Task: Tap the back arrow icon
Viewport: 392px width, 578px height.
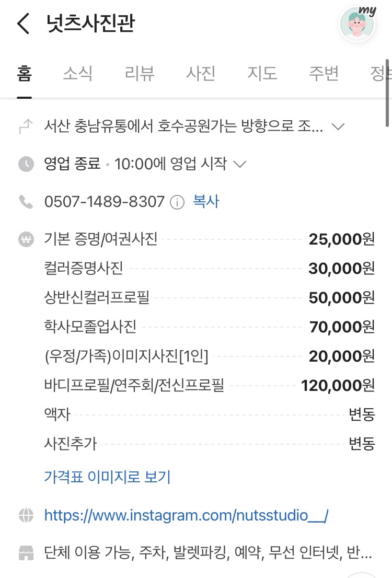Action: point(24,24)
